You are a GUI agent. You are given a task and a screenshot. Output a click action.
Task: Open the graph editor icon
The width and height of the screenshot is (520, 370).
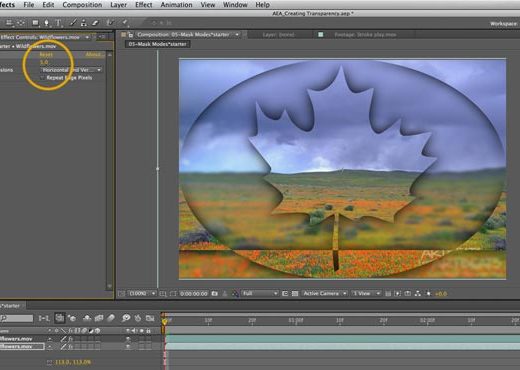pos(150,319)
